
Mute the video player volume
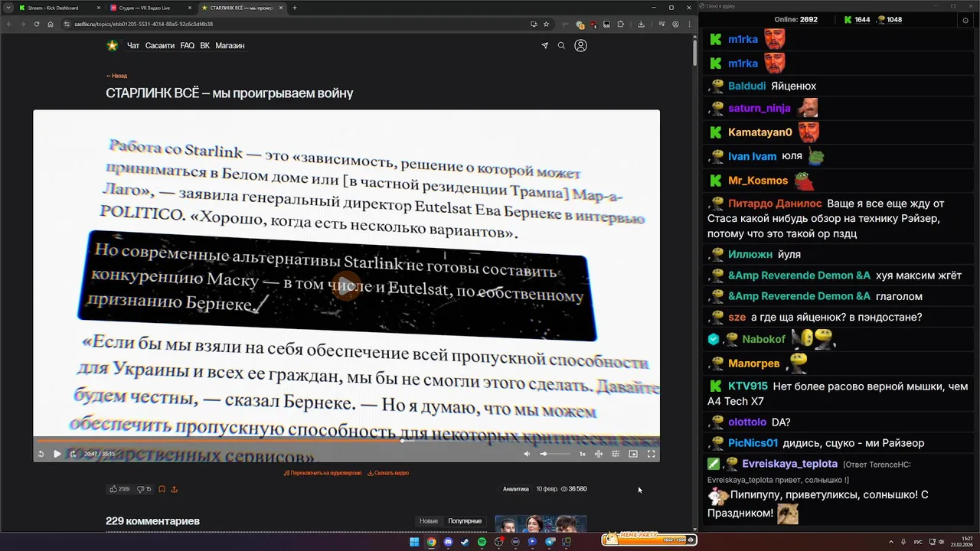tap(527, 454)
